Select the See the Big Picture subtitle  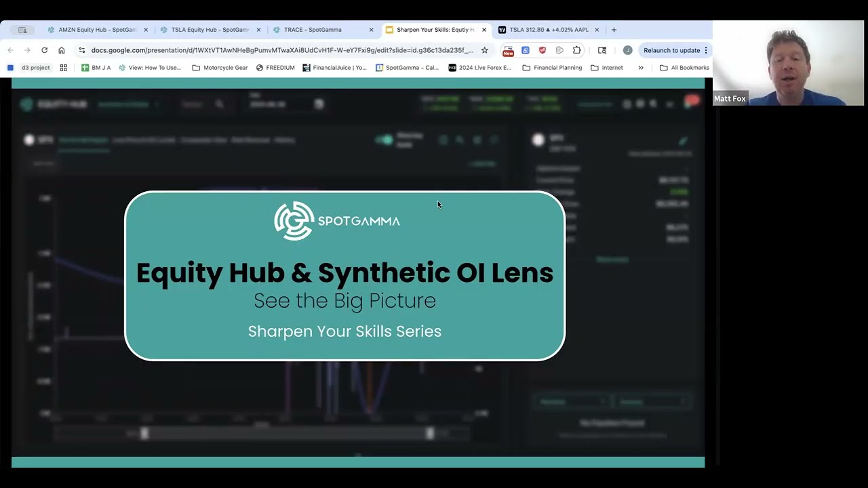point(344,301)
